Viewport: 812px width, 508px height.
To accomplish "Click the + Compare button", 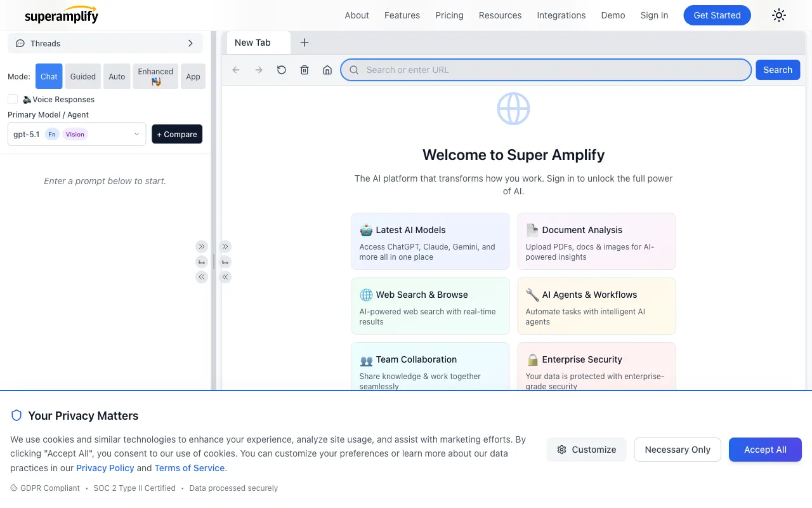I will click(x=177, y=134).
